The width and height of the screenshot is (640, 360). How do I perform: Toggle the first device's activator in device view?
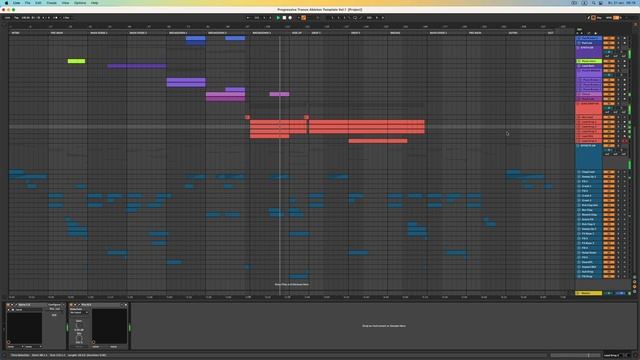8,305
